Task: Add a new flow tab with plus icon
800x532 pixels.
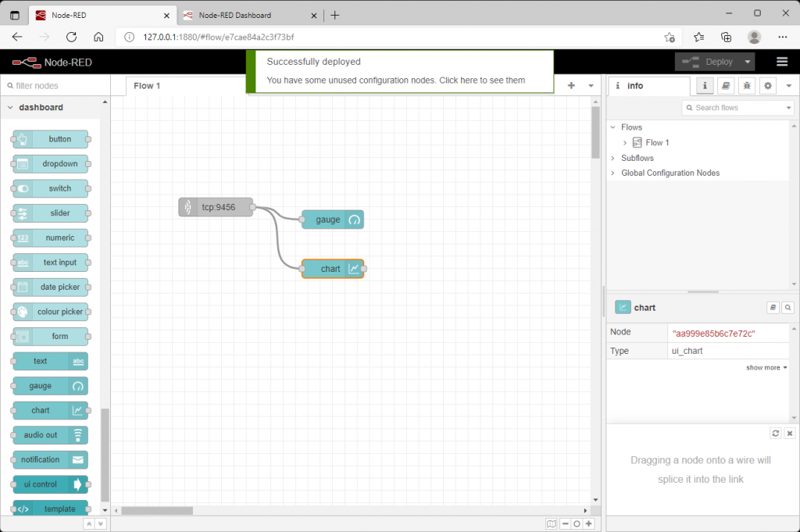Action: click(571, 86)
